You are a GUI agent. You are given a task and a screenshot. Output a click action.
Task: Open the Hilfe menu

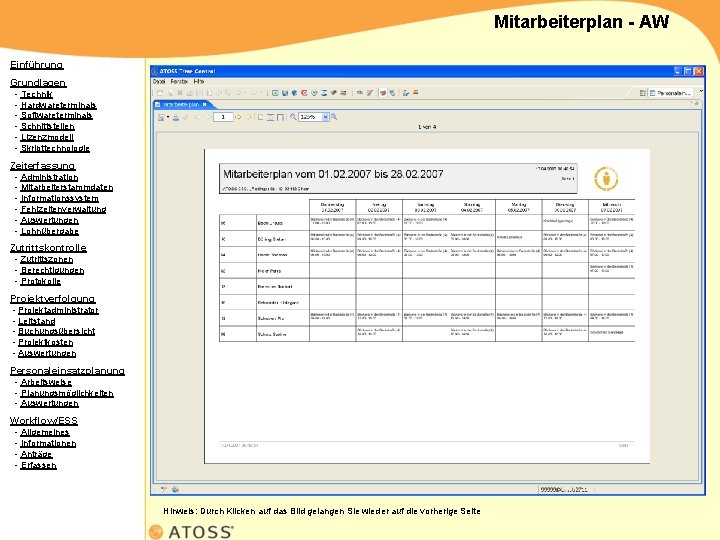(199, 81)
